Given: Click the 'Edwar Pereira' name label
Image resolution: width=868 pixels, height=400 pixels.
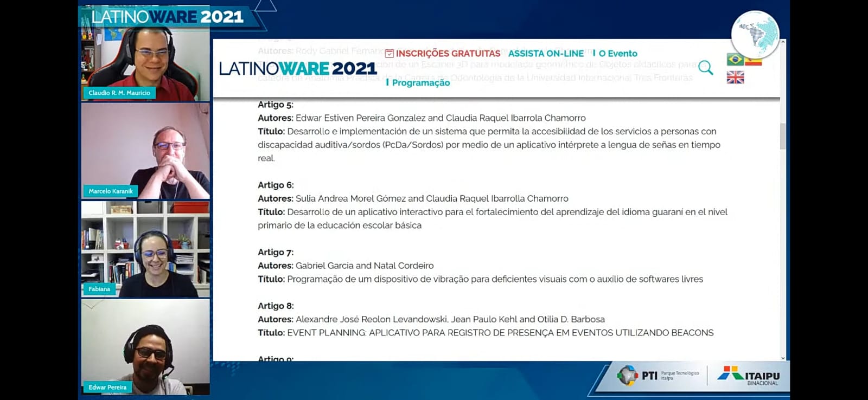Looking at the screenshot, I should pos(107,387).
